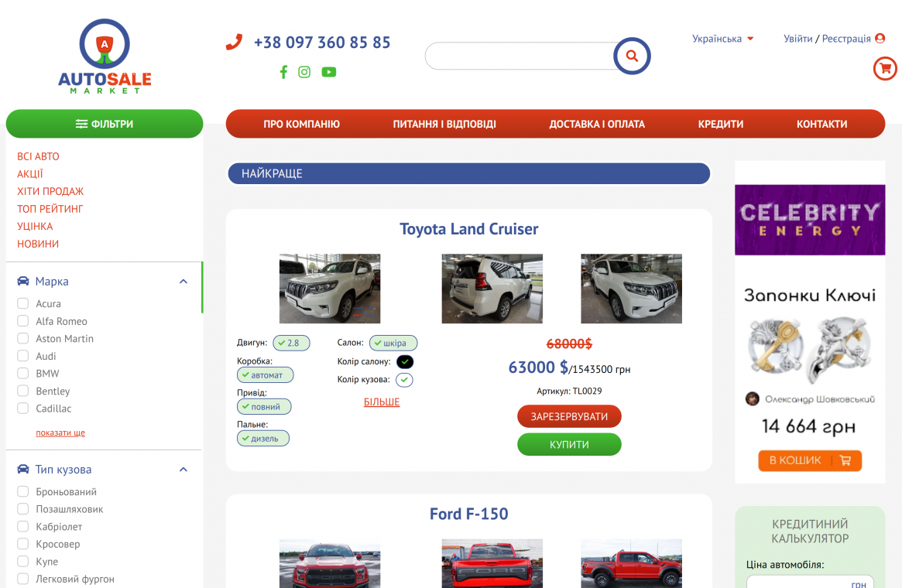
Task: Open the Toyota front-right view thumbnail
Action: tap(631, 289)
